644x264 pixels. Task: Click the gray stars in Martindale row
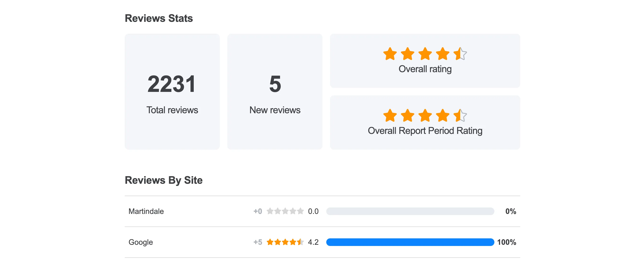285,211
